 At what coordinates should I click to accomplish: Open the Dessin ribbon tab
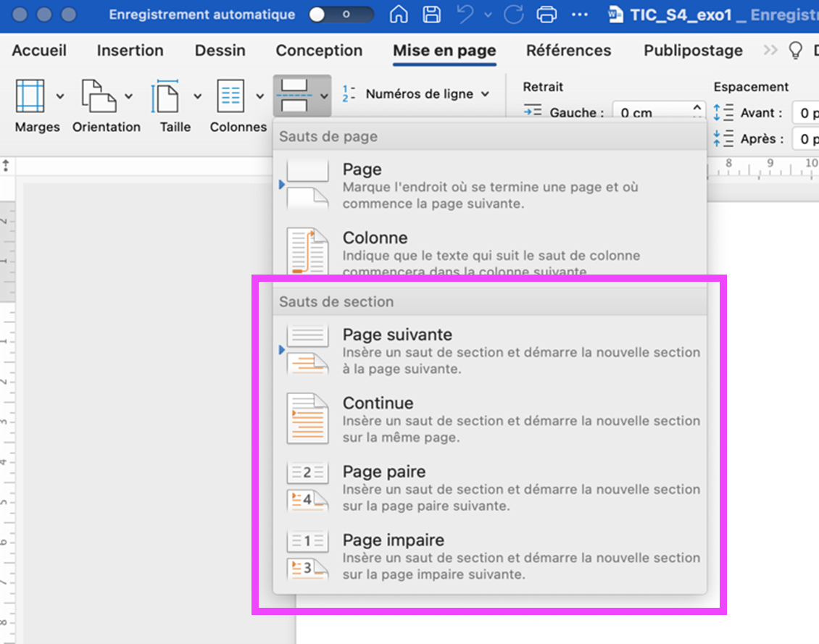click(x=220, y=50)
